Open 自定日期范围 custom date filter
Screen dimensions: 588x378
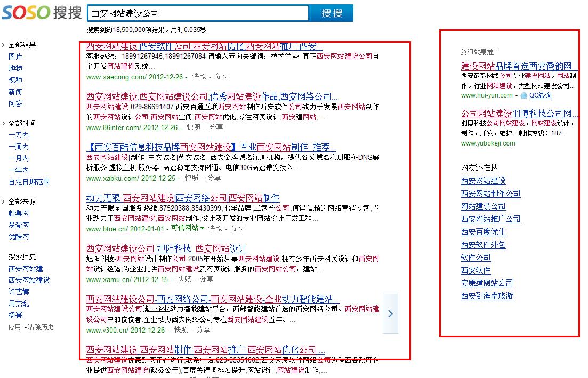click(29, 182)
